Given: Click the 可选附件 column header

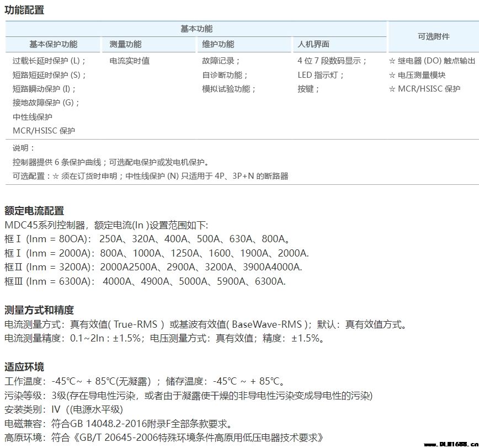Looking at the screenshot, I should click(434, 36).
